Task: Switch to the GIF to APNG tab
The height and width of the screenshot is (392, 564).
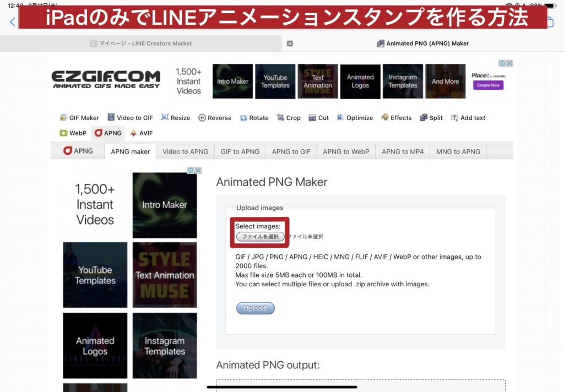Action: coord(240,151)
